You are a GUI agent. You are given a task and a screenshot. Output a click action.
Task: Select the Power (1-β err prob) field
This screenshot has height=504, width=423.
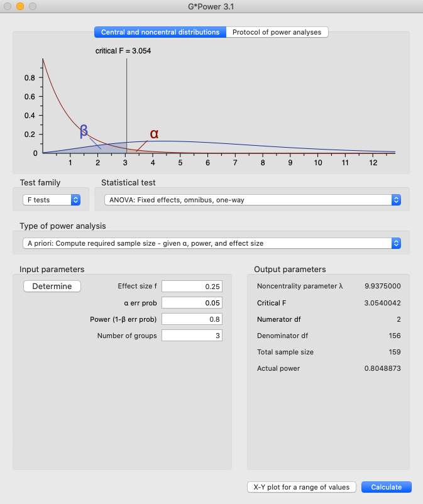pos(192,319)
